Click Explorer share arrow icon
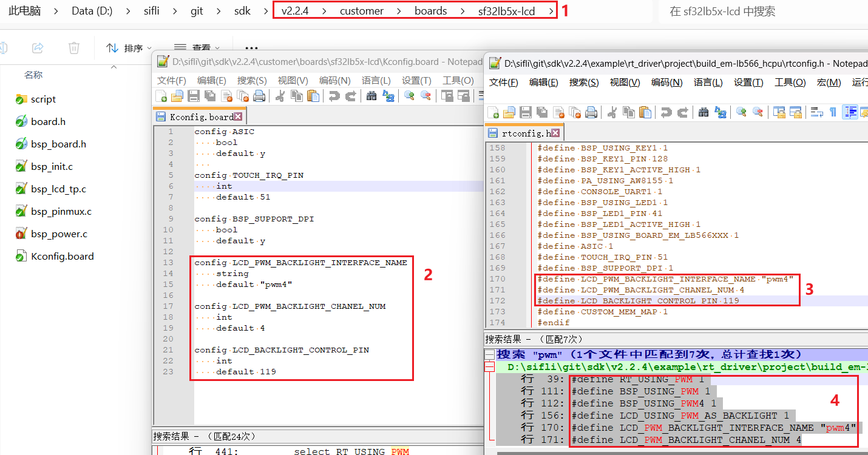 pyautogui.click(x=38, y=47)
